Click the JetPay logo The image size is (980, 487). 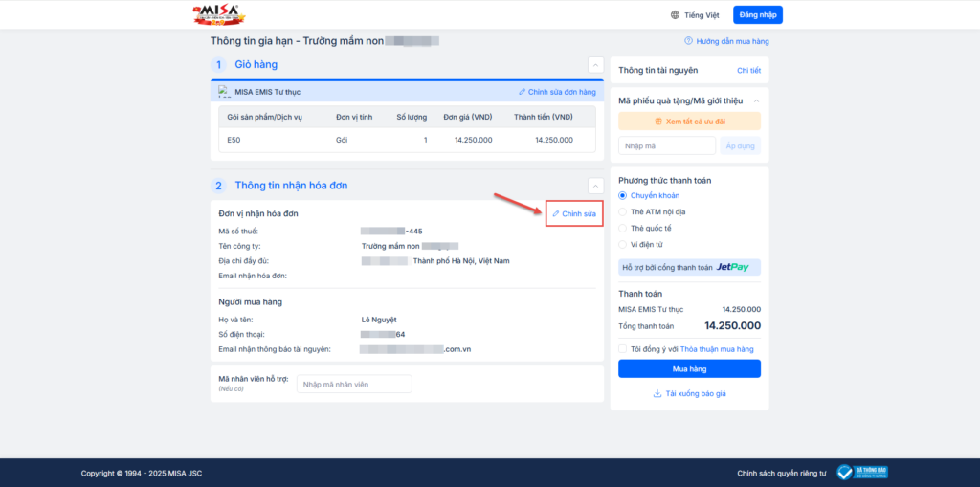732,268
